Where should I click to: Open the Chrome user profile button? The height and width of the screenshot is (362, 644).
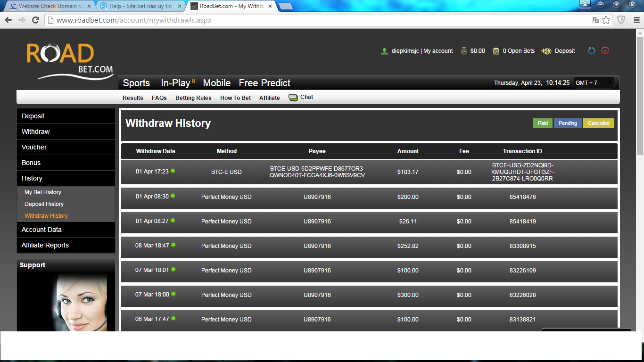click(585, 4)
